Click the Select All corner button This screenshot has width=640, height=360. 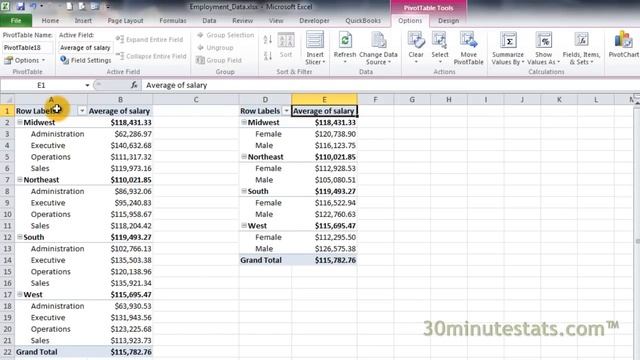pos(7,99)
